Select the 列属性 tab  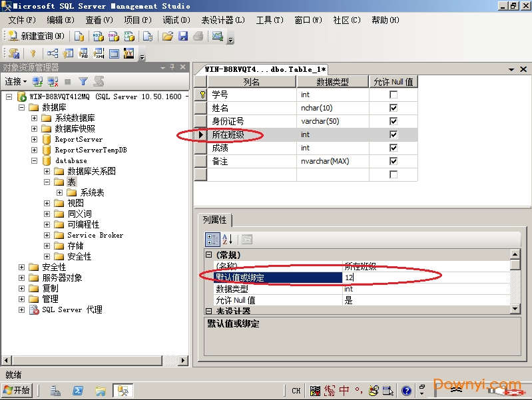[214, 220]
